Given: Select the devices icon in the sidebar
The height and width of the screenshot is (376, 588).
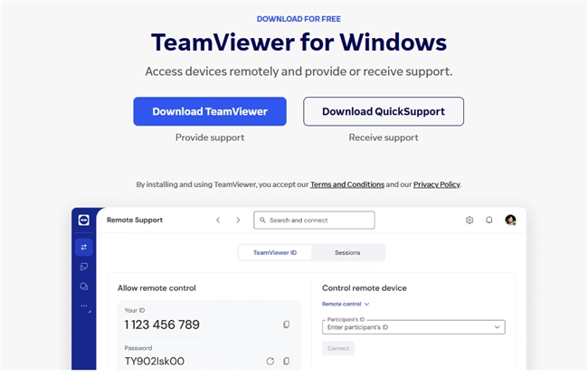Looking at the screenshot, I should pyautogui.click(x=84, y=267).
